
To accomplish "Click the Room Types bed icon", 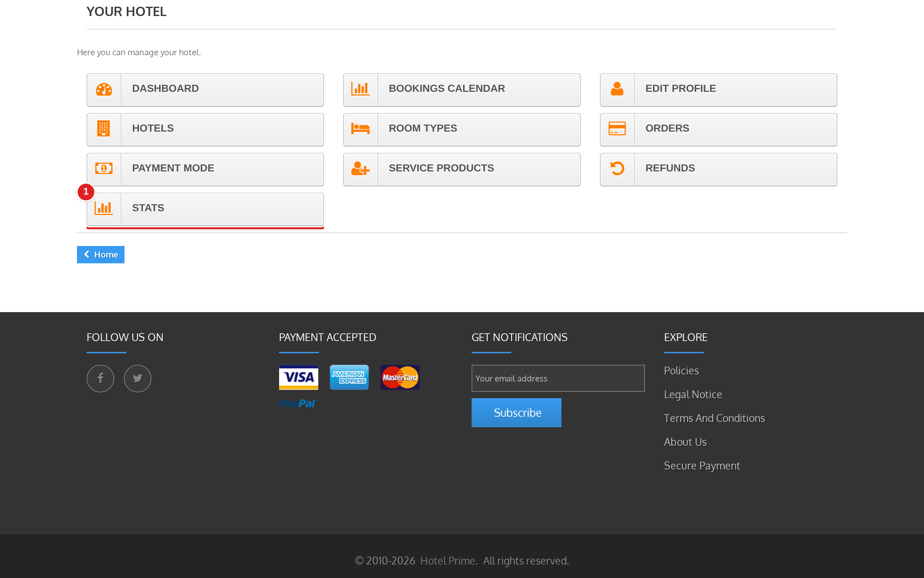I will click(360, 128).
